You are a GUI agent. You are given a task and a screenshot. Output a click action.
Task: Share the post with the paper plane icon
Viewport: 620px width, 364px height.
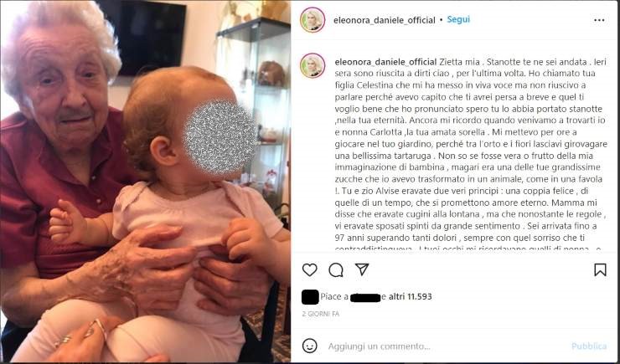tap(362, 269)
